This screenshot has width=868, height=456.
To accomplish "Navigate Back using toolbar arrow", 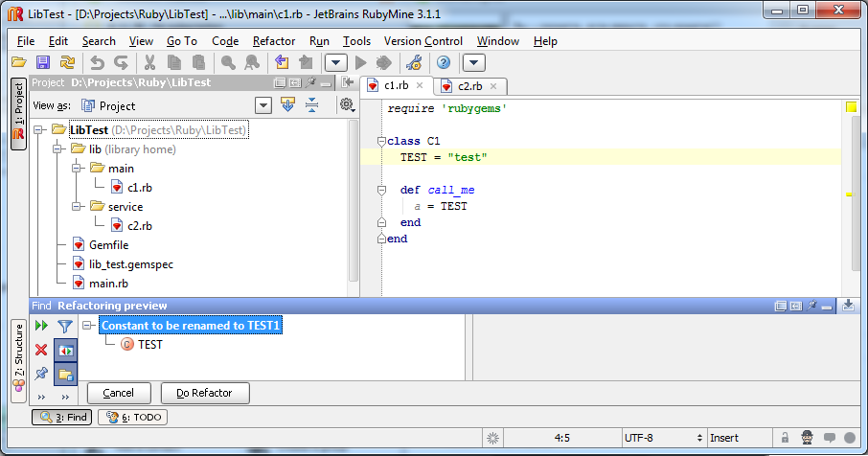I will point(282,62).
